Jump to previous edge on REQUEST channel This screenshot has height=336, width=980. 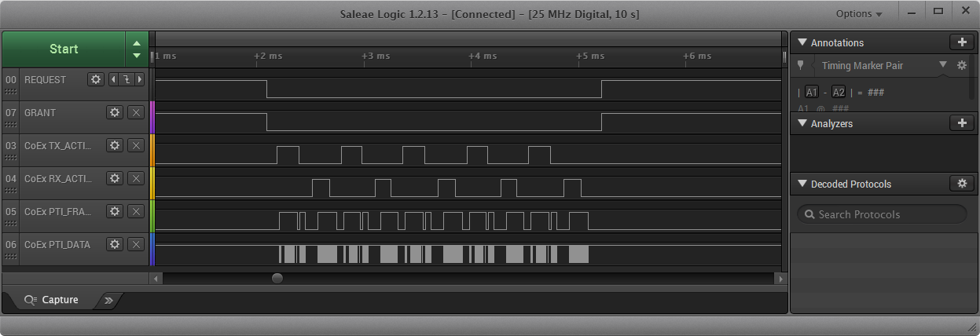[x=112, y=79]
